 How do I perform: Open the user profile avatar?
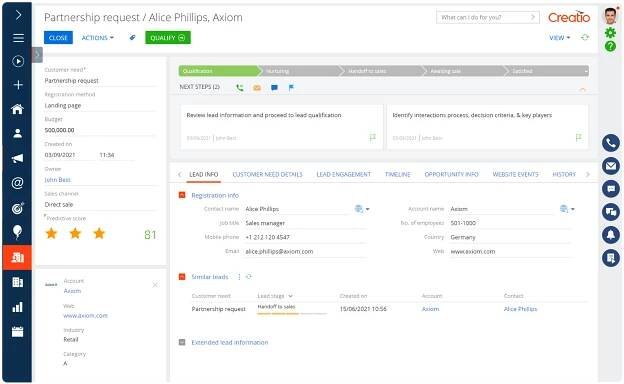[610, 16]
